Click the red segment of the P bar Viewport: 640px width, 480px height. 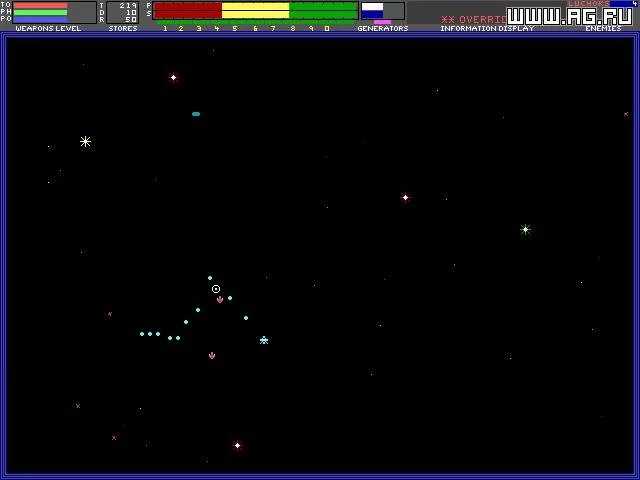point(188,7)
